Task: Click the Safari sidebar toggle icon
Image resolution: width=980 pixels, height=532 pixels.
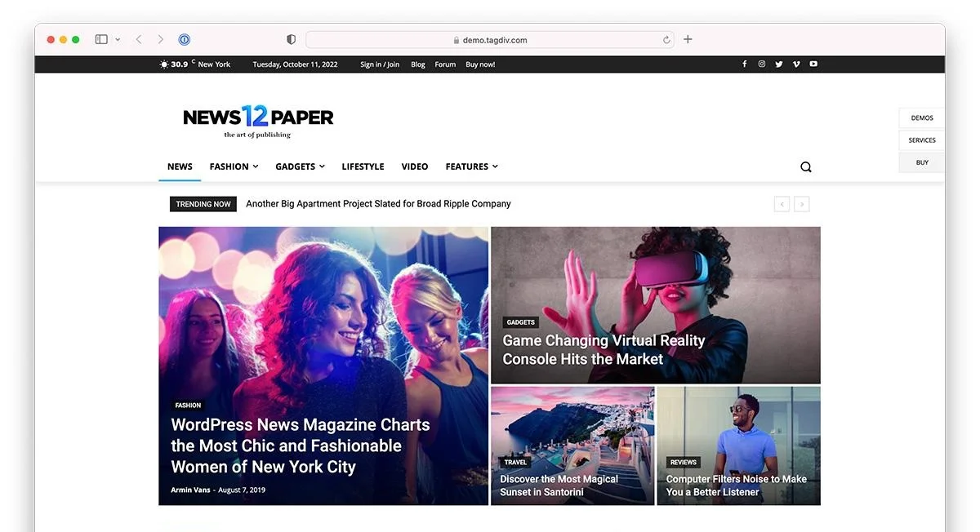Action: click(x=101, y=39)
